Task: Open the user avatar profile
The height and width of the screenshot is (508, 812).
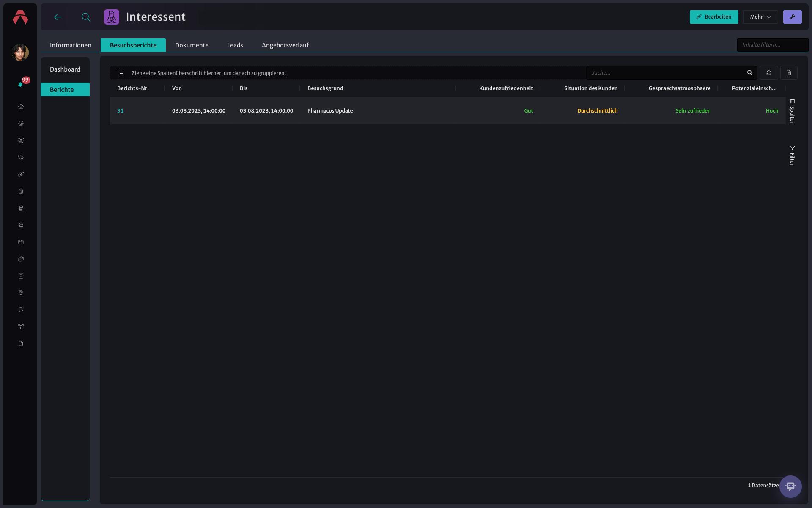Action: click(20, 52)
